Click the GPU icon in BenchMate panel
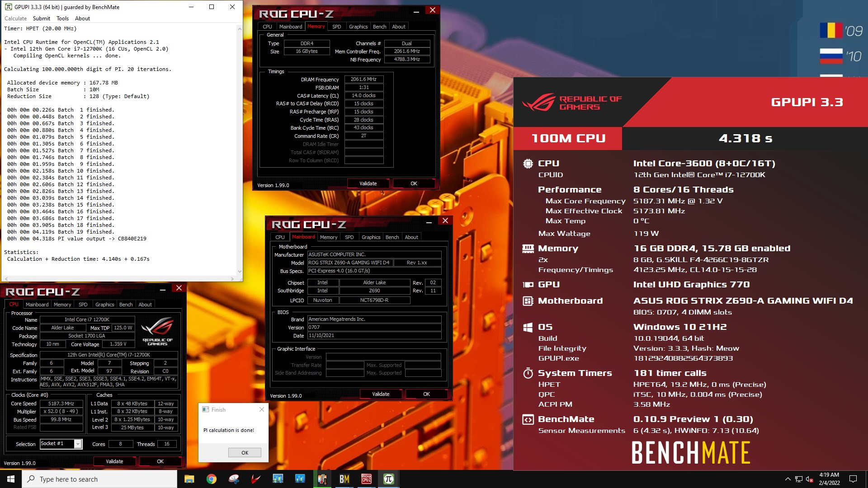The image size is (868, 488). (528, 285)
